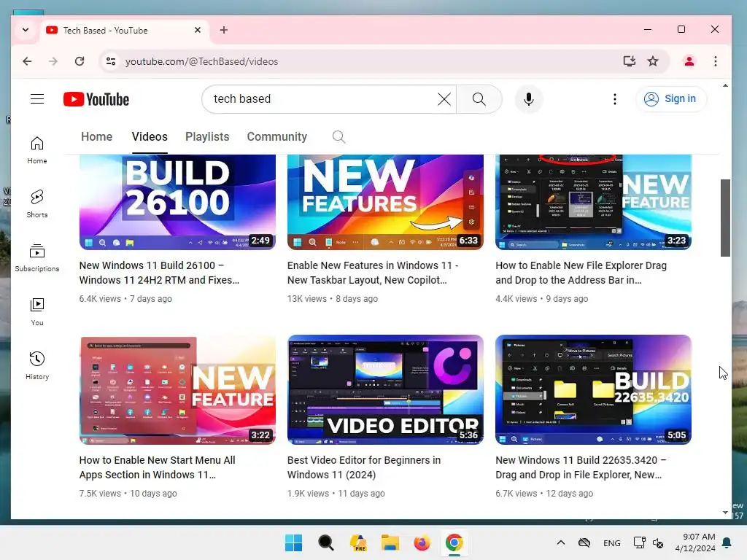Open the Chrome profile icon
Viewport: 747px width, 560px height.
click(x=689, y=61)
